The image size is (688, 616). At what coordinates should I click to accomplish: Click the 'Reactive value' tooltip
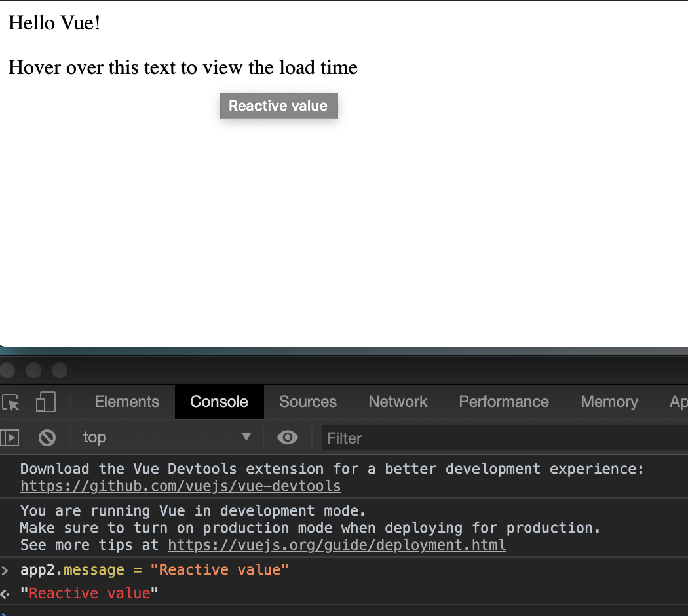(x=278, y=106)
